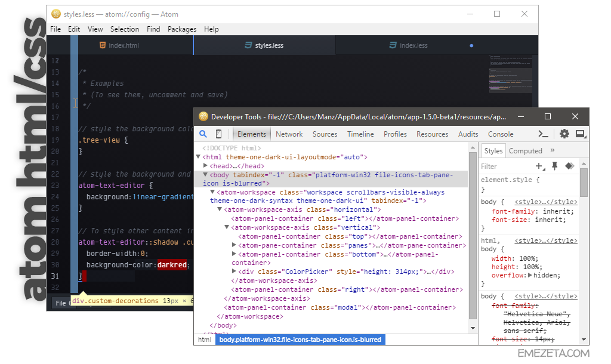This screenshot has width=611, height=364.
Task: Open the Find menu
Action: tap(153, 29)
